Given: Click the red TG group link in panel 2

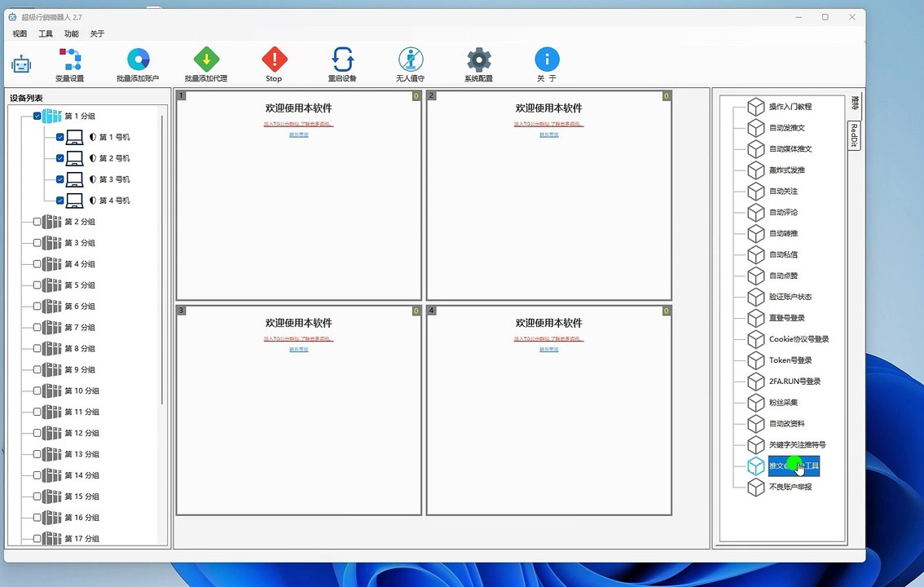Looking at the screenshot, I should tap(548, 125).
